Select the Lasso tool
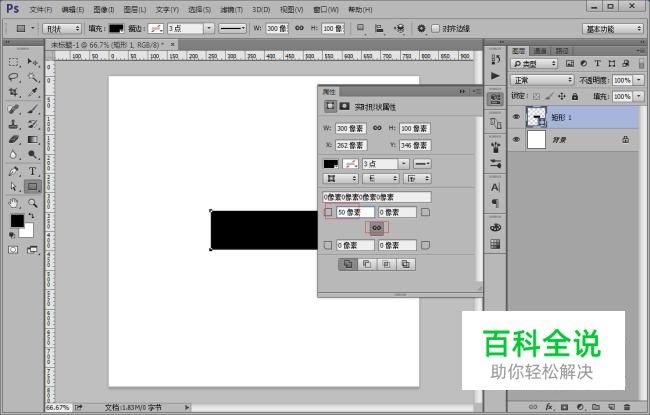This screenshot has width=650, height=415. (14, 77)
